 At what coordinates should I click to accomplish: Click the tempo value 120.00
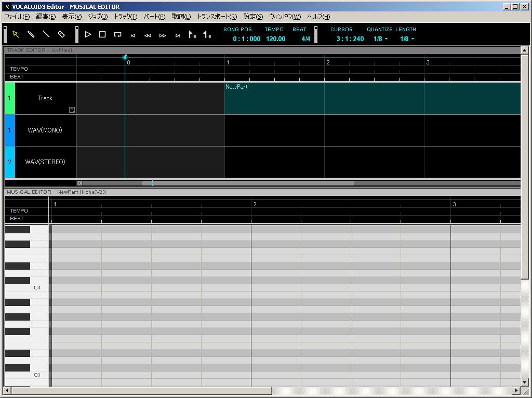pos(275,38)
